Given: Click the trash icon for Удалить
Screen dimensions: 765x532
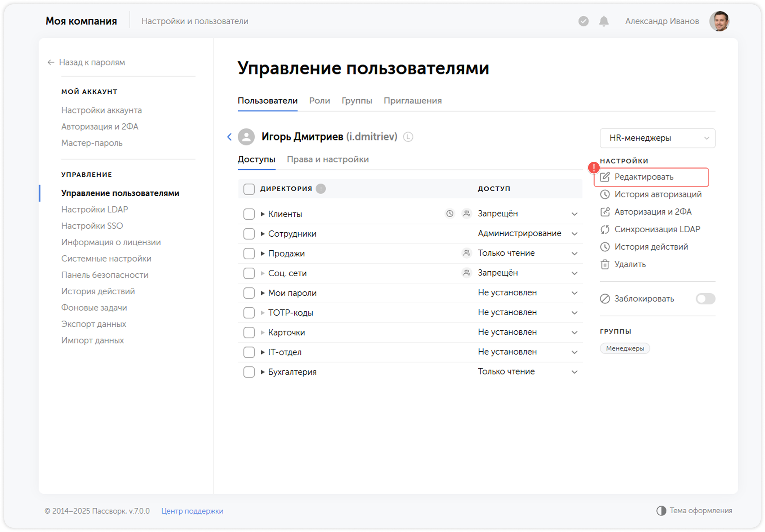Looking at the screenshot, I should [605, 264].
